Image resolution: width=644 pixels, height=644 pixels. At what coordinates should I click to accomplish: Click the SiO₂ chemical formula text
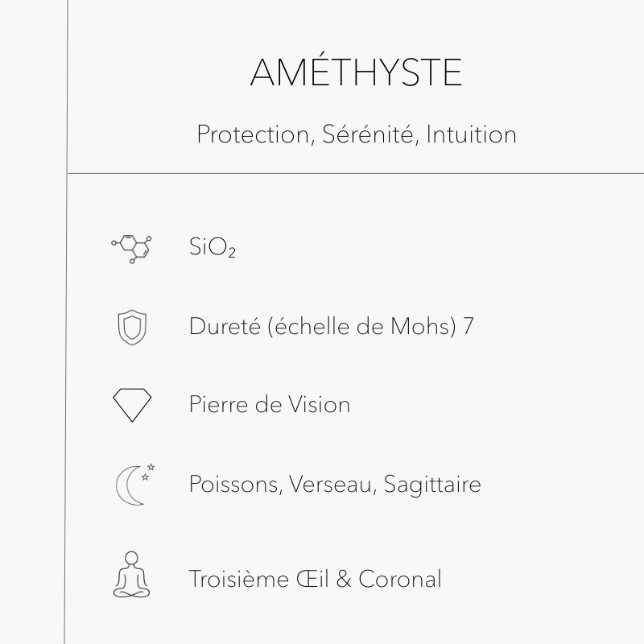click(x=213, y=248)
